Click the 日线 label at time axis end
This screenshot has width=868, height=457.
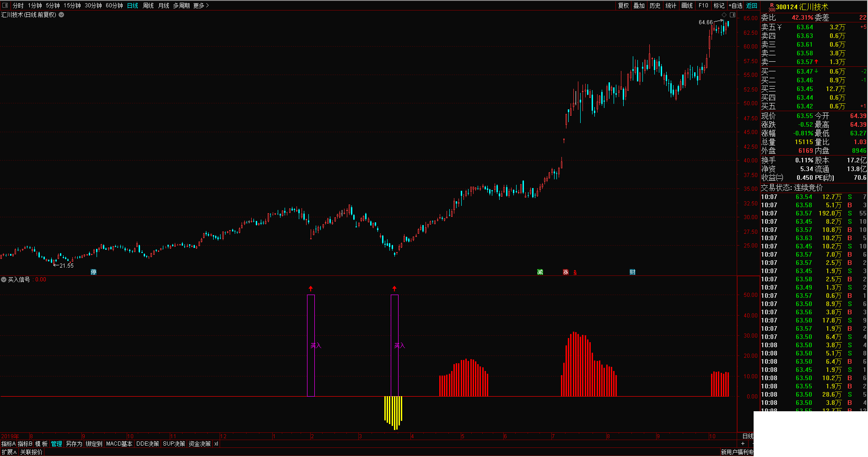coord(748,436)
